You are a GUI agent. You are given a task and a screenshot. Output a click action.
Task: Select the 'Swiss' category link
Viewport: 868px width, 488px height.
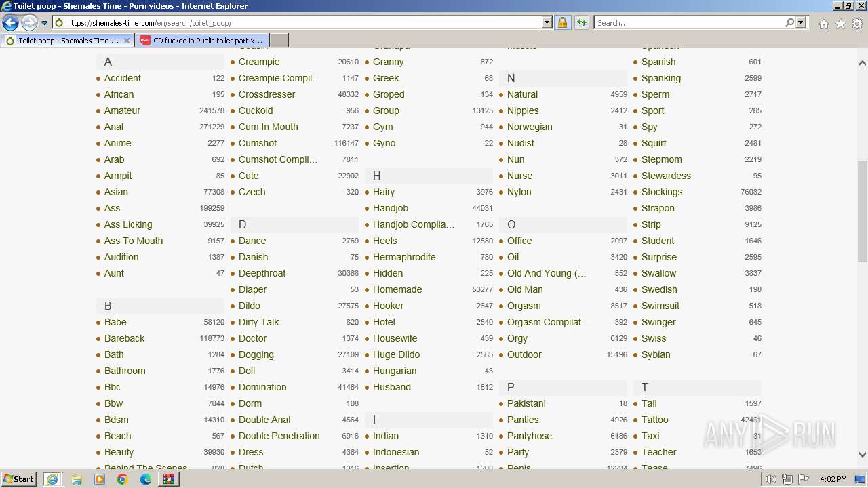(654, 338)
